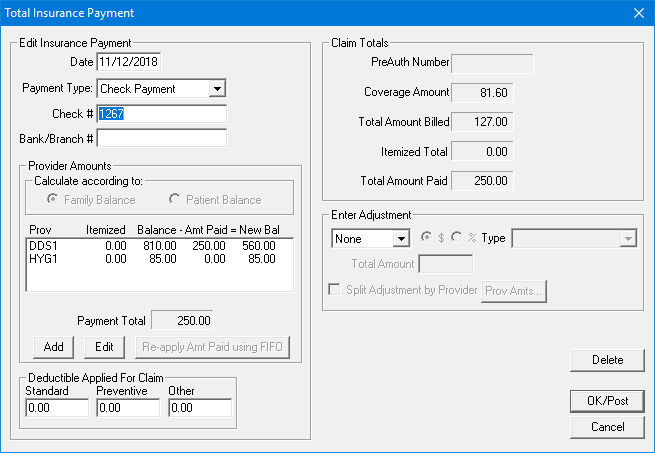655x453 pixels.
Task: Close the Total Insurance Payment dialog
Action: point(638,12)
